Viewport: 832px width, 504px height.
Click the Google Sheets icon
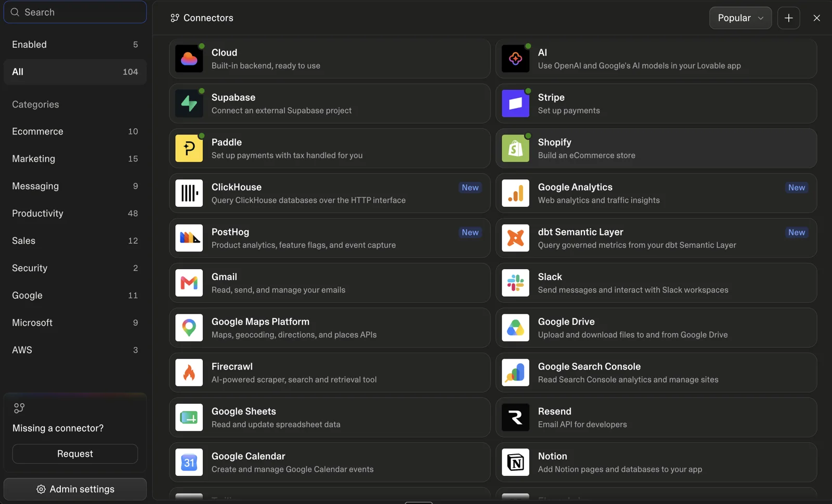tap(189, 418)
